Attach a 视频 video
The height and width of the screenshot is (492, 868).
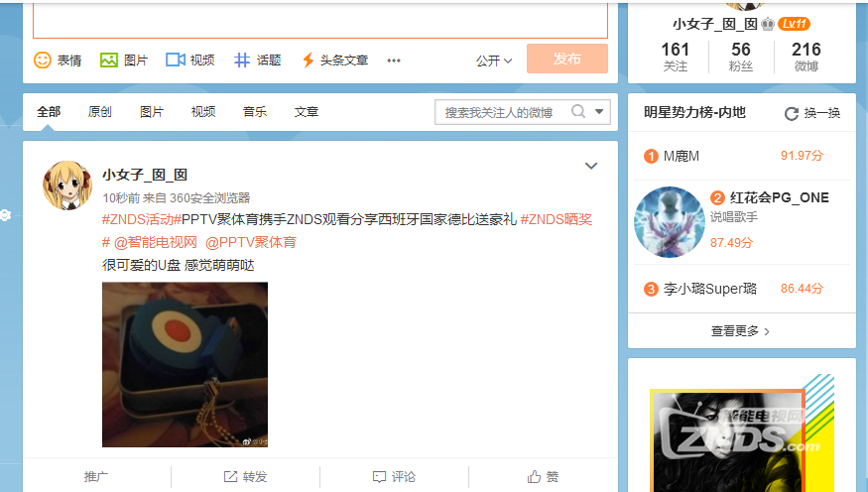pos(189,60)
